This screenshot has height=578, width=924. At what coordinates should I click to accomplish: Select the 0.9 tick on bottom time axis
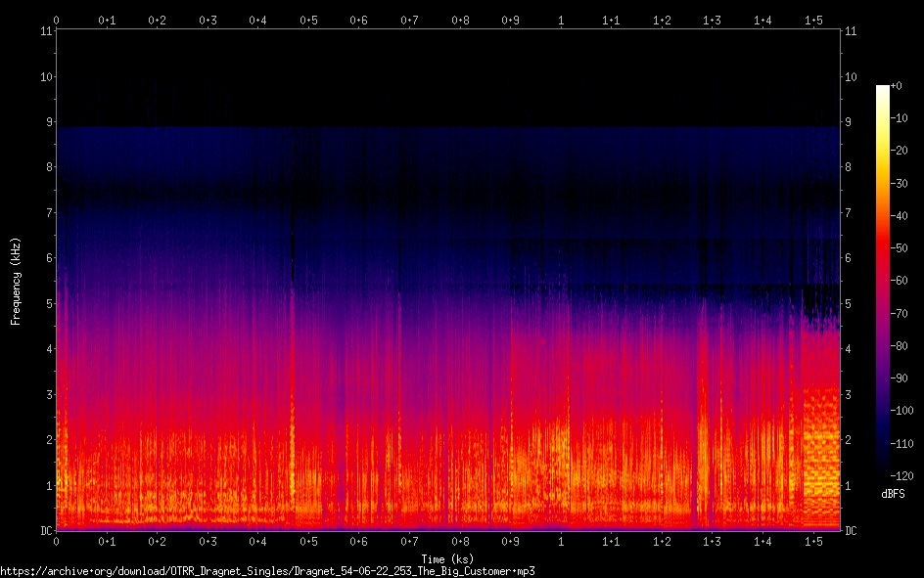tap(510, 541)
